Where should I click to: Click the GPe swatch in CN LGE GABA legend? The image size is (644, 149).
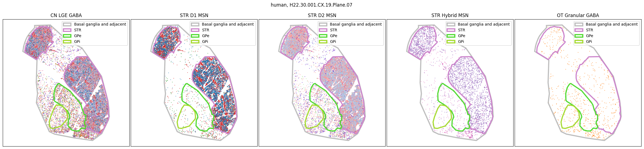coord(67,36)
